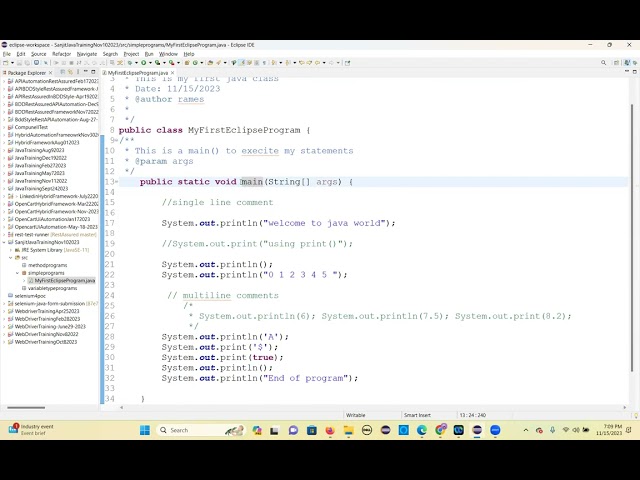Click the Save All toolbar icon
This screenshot has height=480, width=640.
27,63
